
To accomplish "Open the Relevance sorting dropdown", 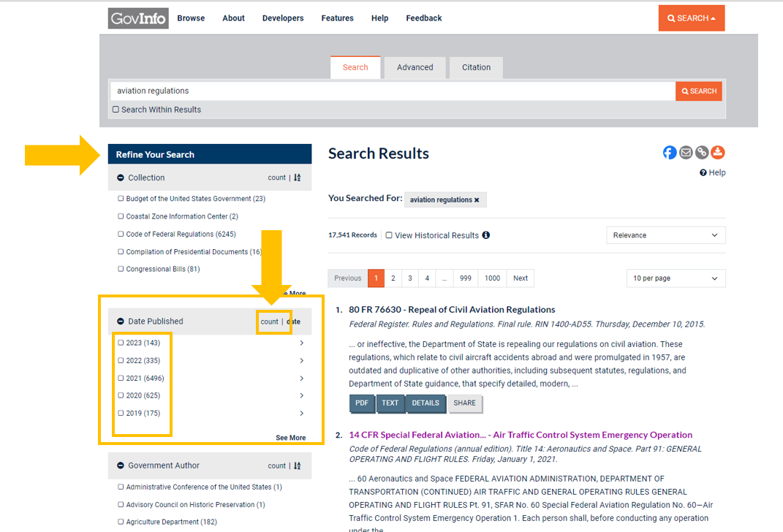I will pos(665,235).
